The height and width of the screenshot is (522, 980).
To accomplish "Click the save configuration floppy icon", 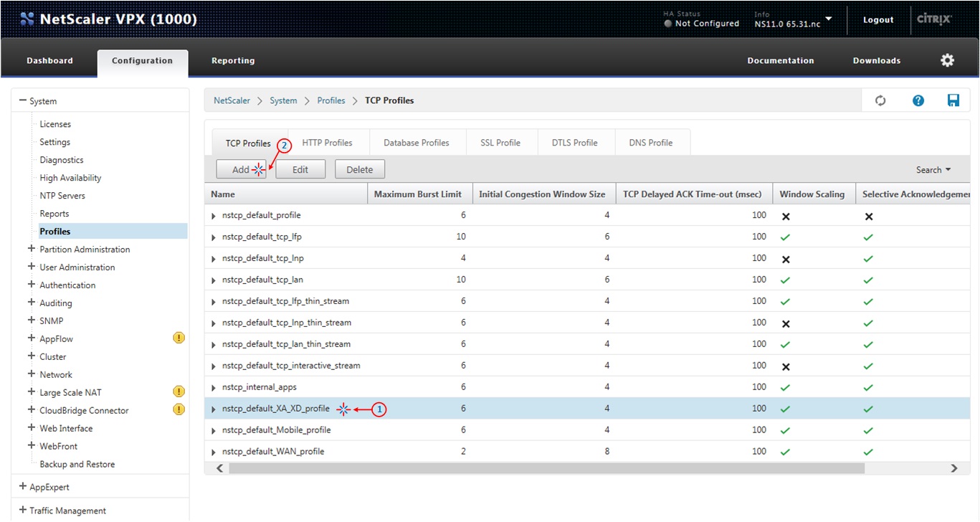I will pos(953,100).
